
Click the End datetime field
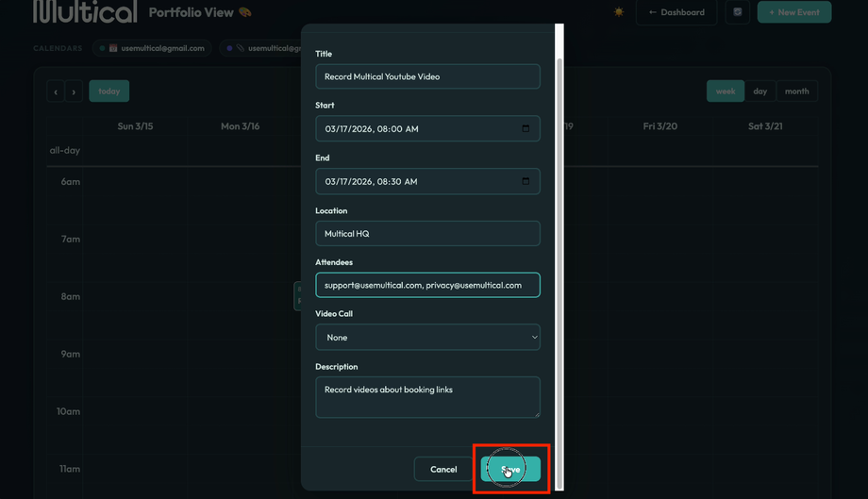[427, 181]
